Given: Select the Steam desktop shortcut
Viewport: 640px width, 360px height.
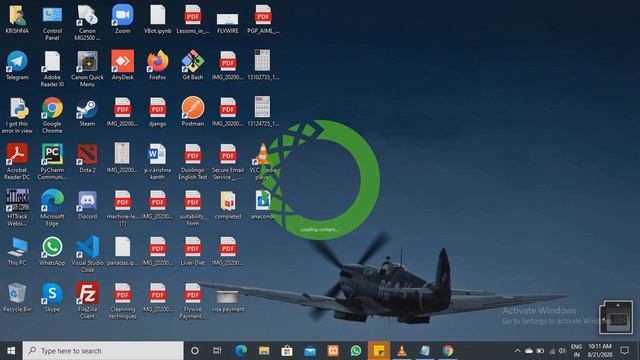Looking at the screenshot, I should 87,112.
